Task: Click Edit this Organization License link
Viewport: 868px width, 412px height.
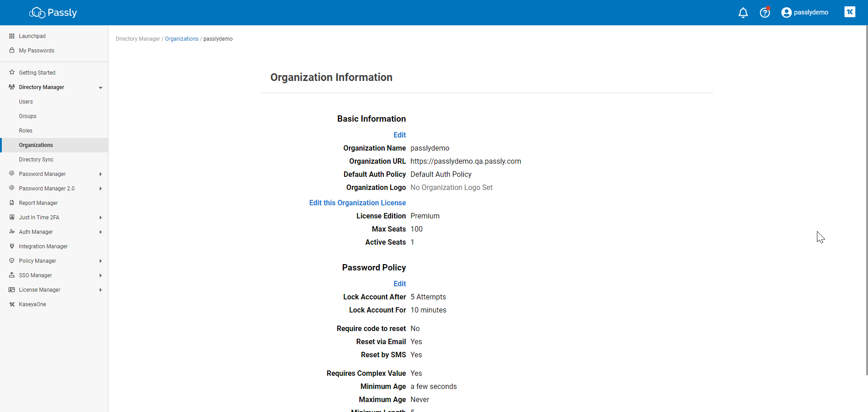Action: click(x=358, y=203)
